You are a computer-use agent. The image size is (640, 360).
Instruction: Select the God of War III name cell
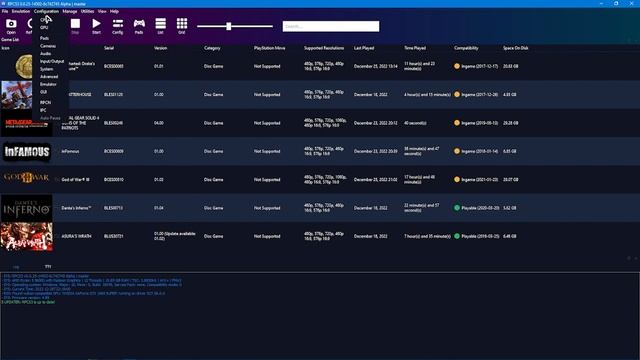[76, 180]
